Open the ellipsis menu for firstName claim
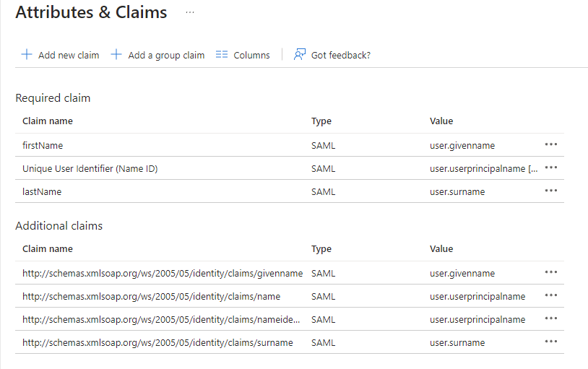Image resolution: width=588 pixels, height=369 pixels. click(x=551, y=144)
